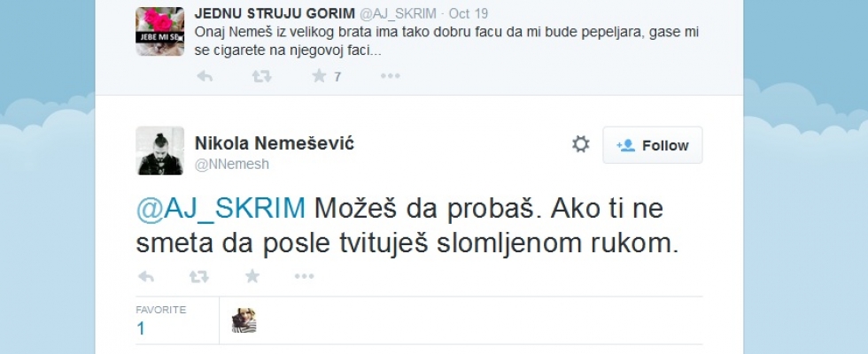Image resolution: width=868 pixels, height=354 pixels.
Task: Click the @AJ_SKRIM mention in the reply
Action: click(221, 210)
